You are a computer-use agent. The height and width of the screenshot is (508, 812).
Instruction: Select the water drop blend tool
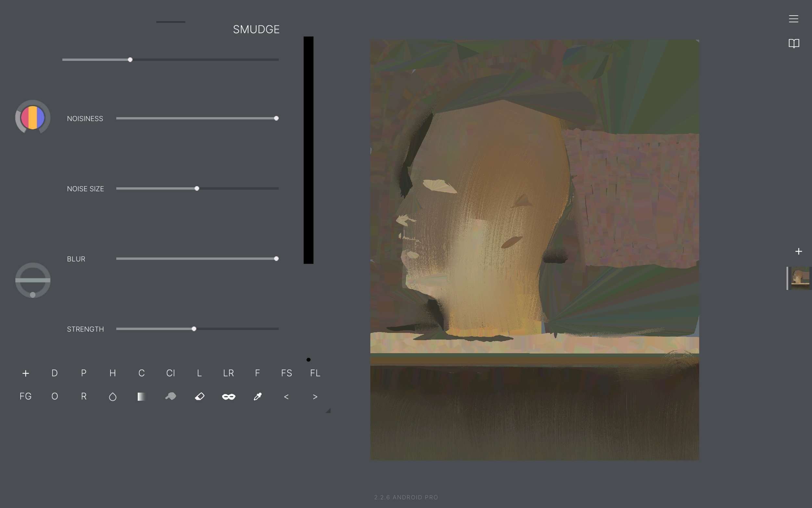[x=113, y=397]
